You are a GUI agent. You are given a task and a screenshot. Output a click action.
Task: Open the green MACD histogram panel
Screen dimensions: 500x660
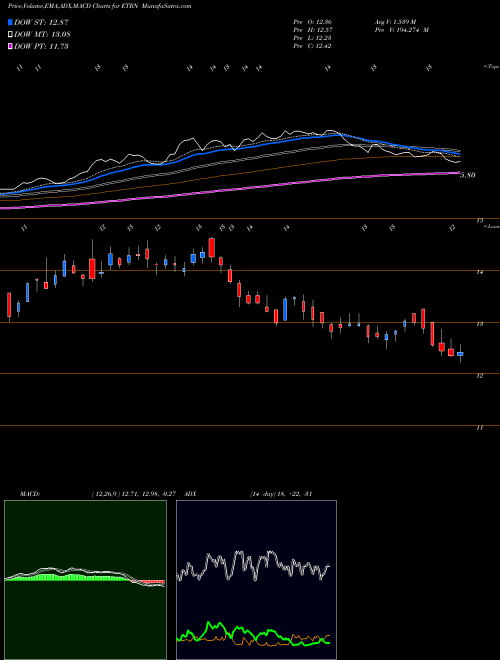pos(85,580)
